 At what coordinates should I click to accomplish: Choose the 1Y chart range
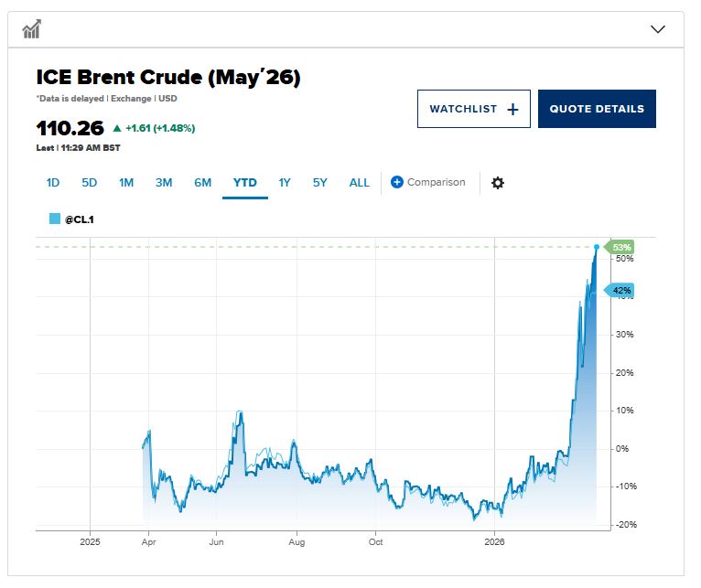pyautogui.click(x=285, y=183)
